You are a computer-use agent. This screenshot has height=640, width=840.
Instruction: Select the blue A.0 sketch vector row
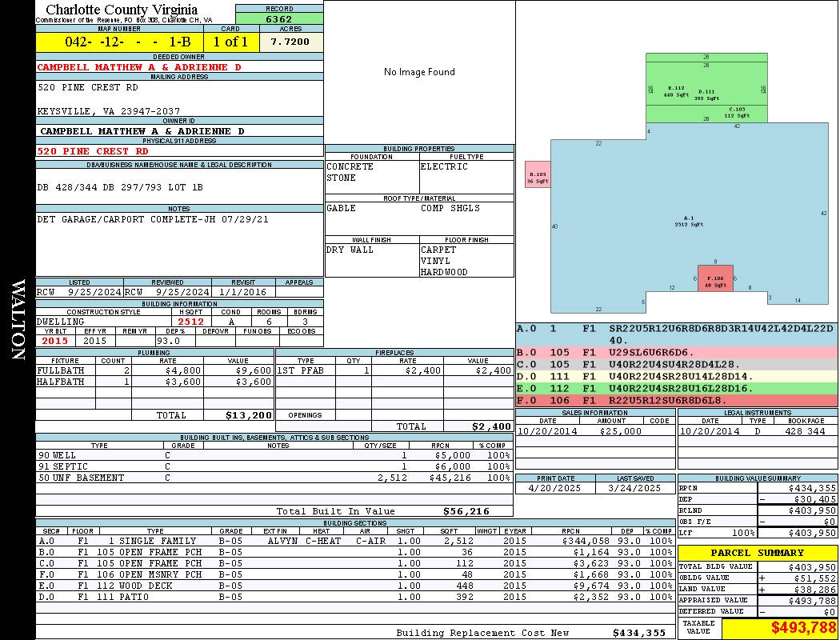[677, 334]
